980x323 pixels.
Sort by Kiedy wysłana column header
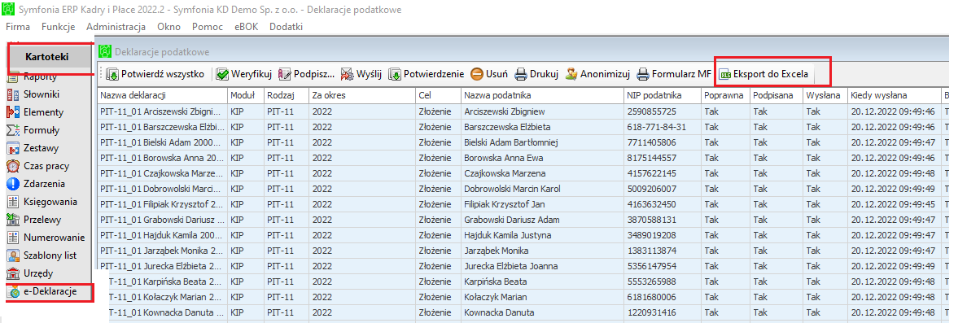(x=894, y=96)
